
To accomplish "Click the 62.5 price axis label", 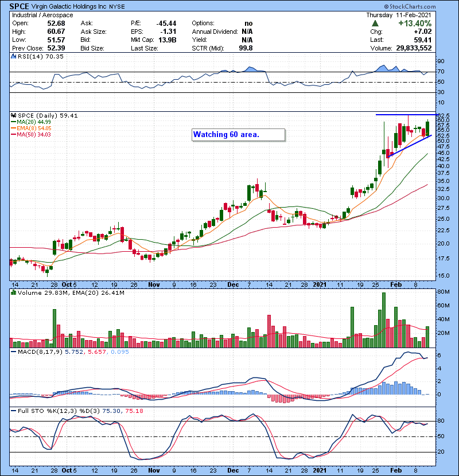I will pos(442,116).
